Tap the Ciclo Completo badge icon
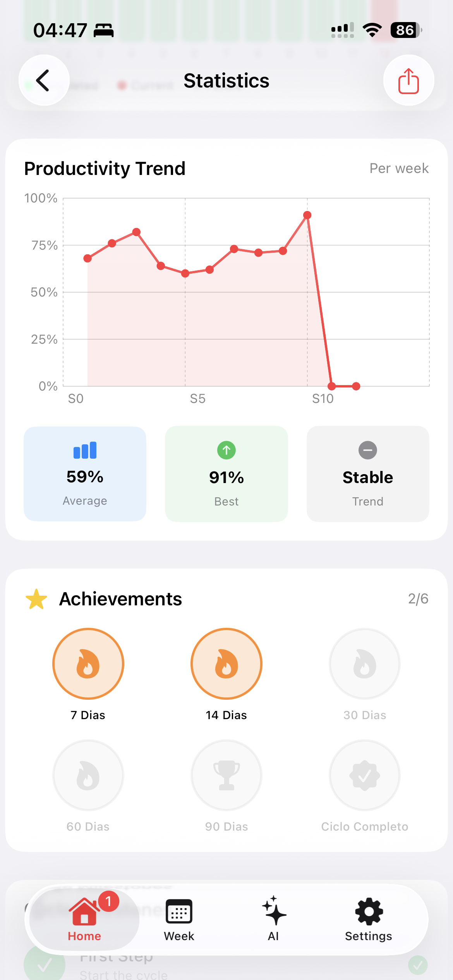Viewport: 453px width, 980px height. [x=364, y=775]
